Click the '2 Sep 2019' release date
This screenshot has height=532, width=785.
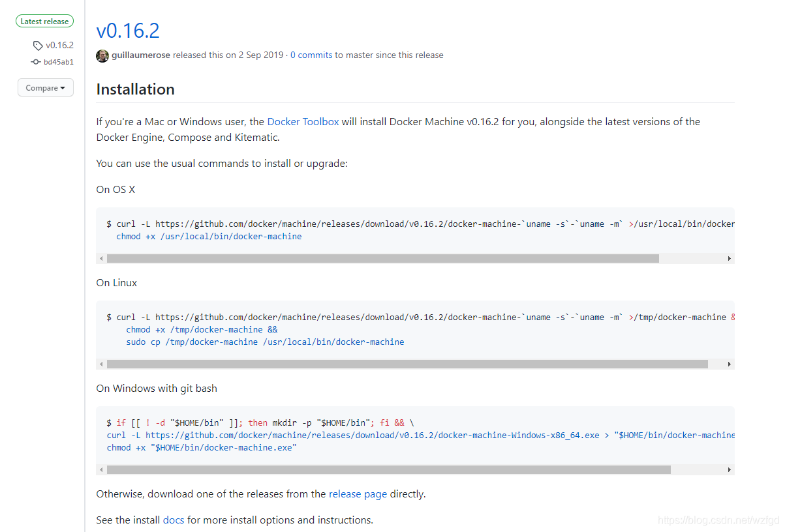coord(261,55)
